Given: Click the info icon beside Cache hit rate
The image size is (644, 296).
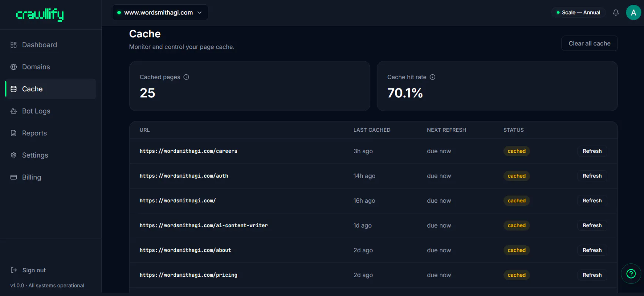Looking at the screenshot, I should [x=432, y=77].
